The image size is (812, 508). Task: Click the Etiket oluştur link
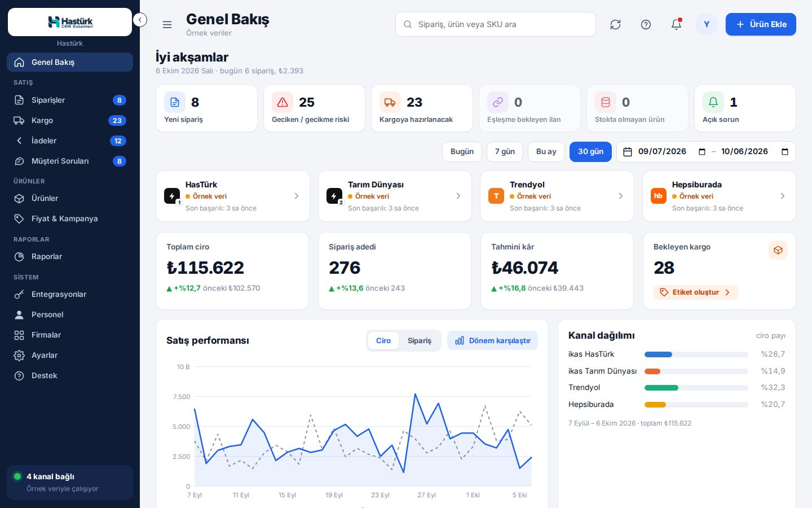695,292
